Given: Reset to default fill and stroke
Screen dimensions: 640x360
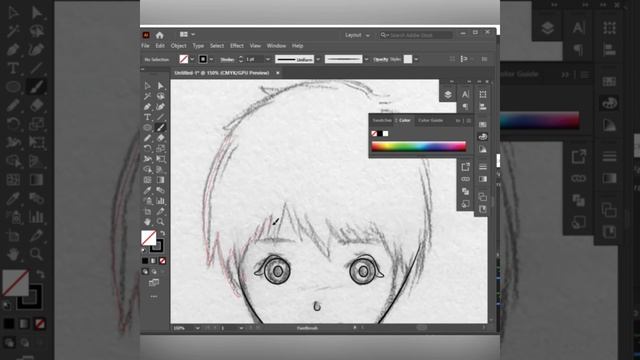Looking at the screenshot, I should click(x=143, y=250).
